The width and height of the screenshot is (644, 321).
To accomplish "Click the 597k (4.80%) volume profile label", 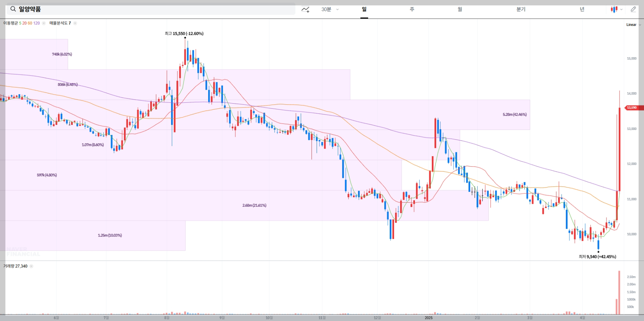I will click(x=47, y=175).
